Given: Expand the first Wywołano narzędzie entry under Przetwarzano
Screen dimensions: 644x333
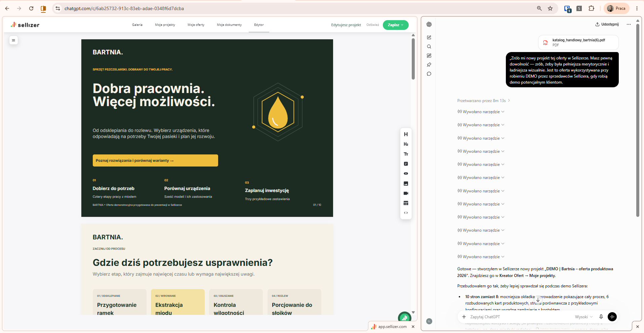Looking at the screenshot, I should tap(481, 112).
